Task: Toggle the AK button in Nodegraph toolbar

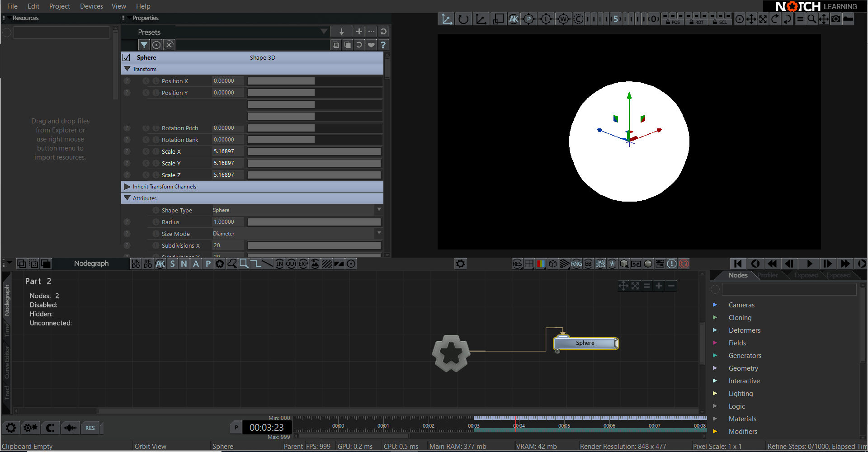Action: [160, 264]
